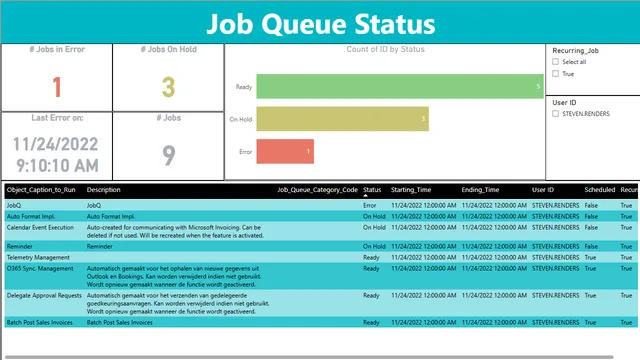This screenshot has width=640, height=360.
Task: Select the Calendar Event Execution row
Action: (321, 231)
